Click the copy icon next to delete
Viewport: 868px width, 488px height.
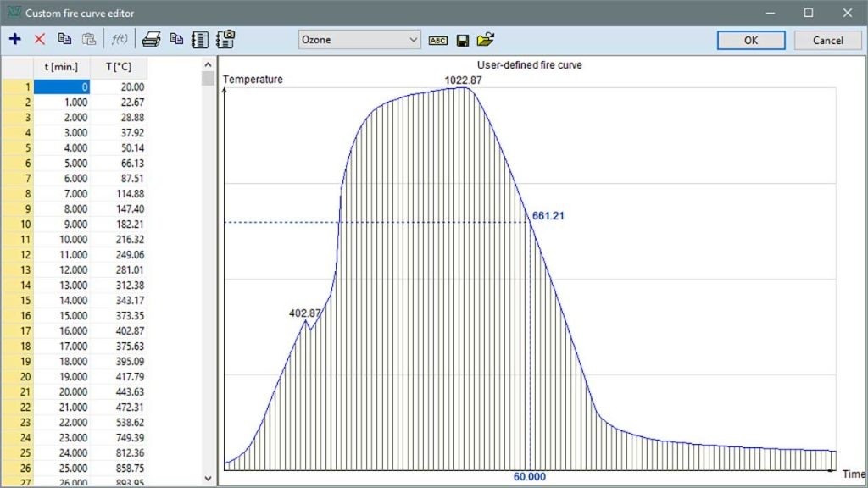point(64,39)
